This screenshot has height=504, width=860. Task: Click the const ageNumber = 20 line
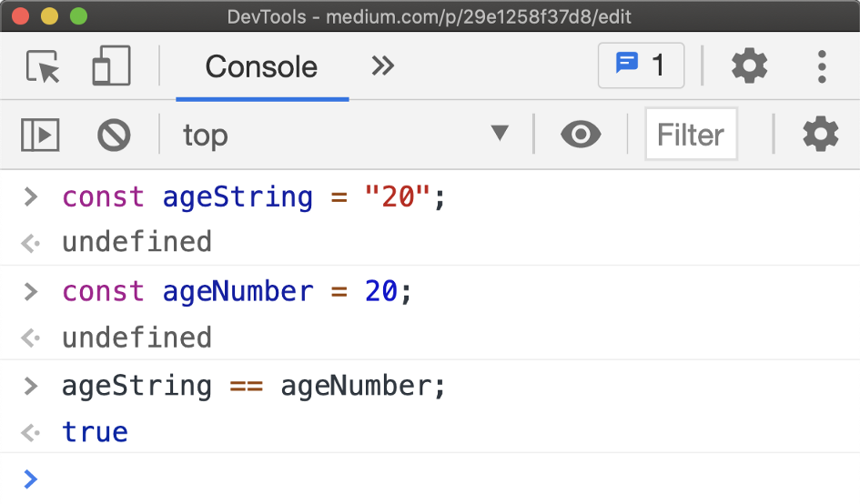point(237,291)
